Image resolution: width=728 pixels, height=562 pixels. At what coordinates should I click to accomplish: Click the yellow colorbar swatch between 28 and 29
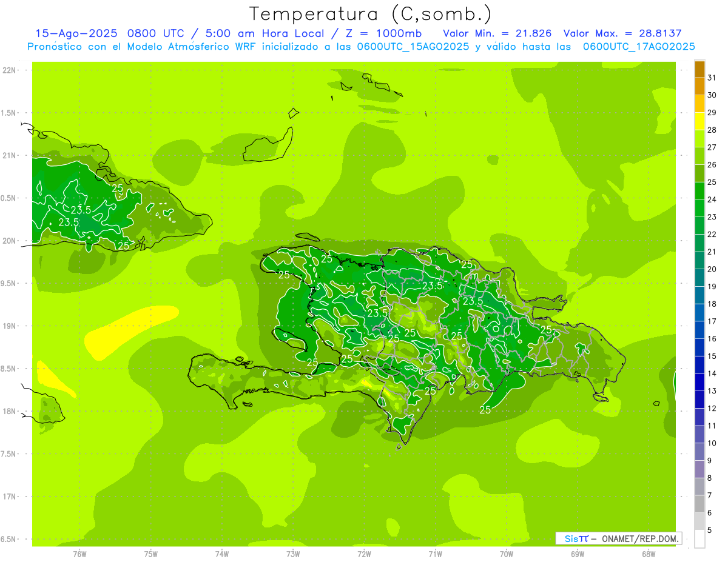(699, 121)
